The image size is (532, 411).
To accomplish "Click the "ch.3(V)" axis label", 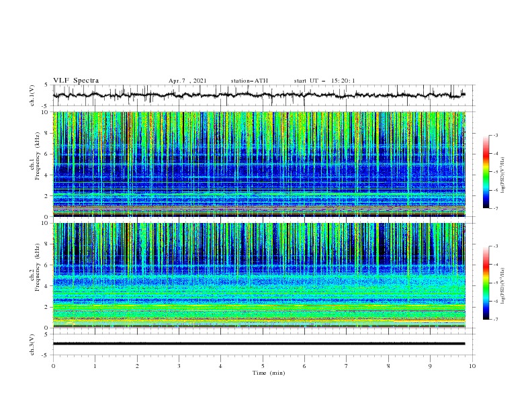I will pyautogui.click(x=32, y=345).
